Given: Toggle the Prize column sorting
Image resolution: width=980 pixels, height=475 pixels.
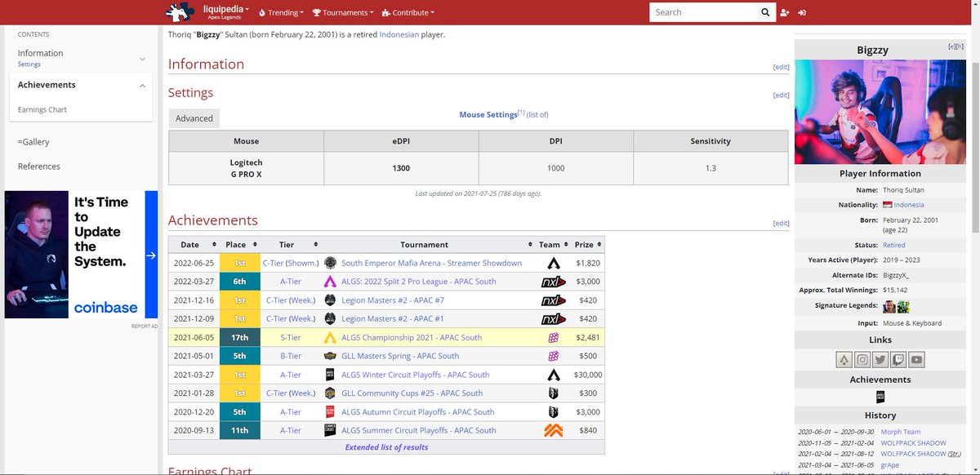Looking at the screenshot, I should click(x=599, y=244).
